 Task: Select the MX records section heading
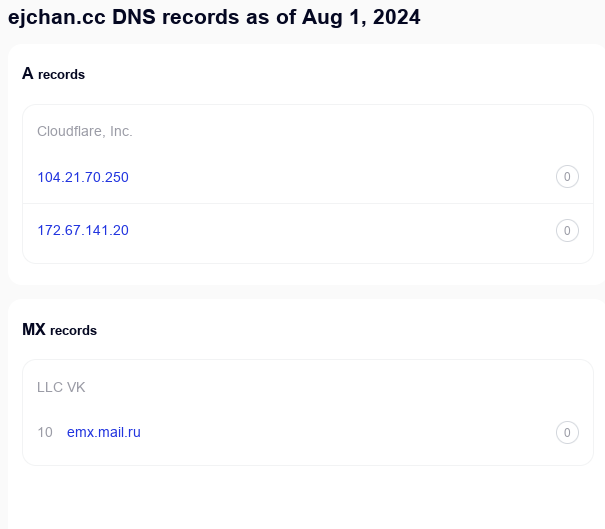tap(59, 329)
